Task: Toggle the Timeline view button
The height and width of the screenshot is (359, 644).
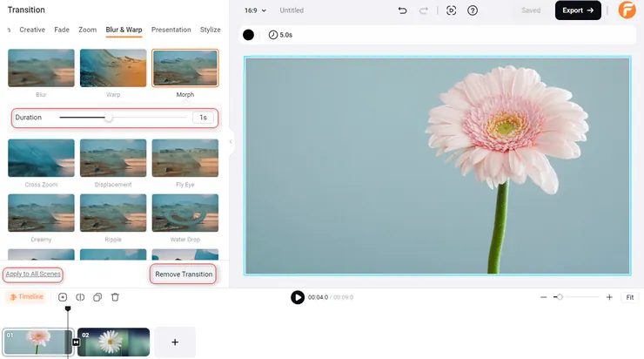Action: (25, 297)
